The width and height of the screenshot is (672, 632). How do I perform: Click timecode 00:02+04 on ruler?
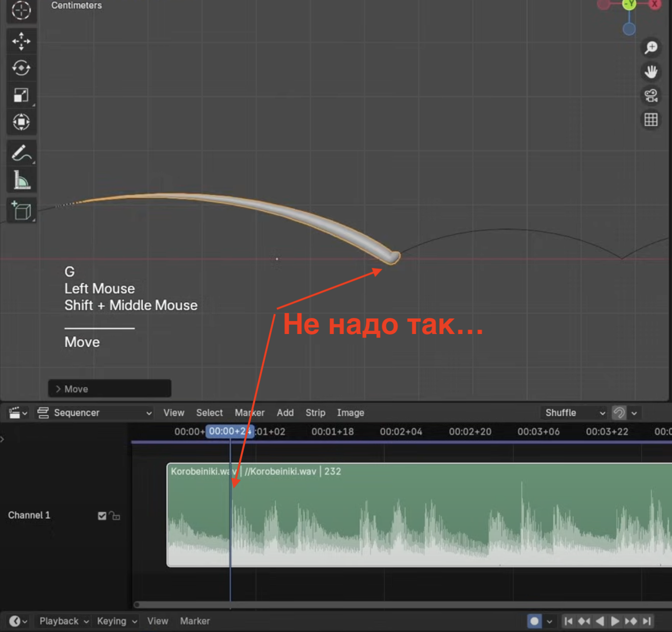(401, 432)
